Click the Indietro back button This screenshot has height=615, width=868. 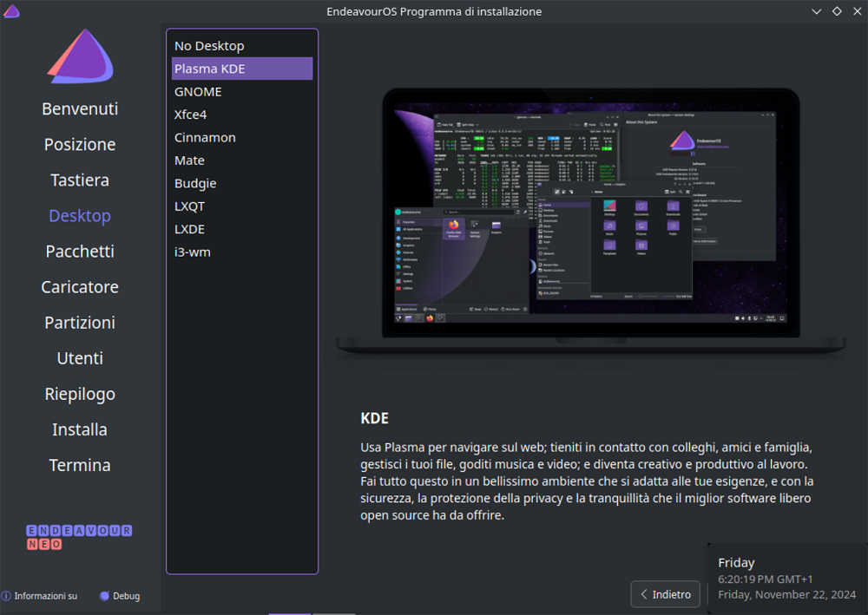click(x=666, y=594)
